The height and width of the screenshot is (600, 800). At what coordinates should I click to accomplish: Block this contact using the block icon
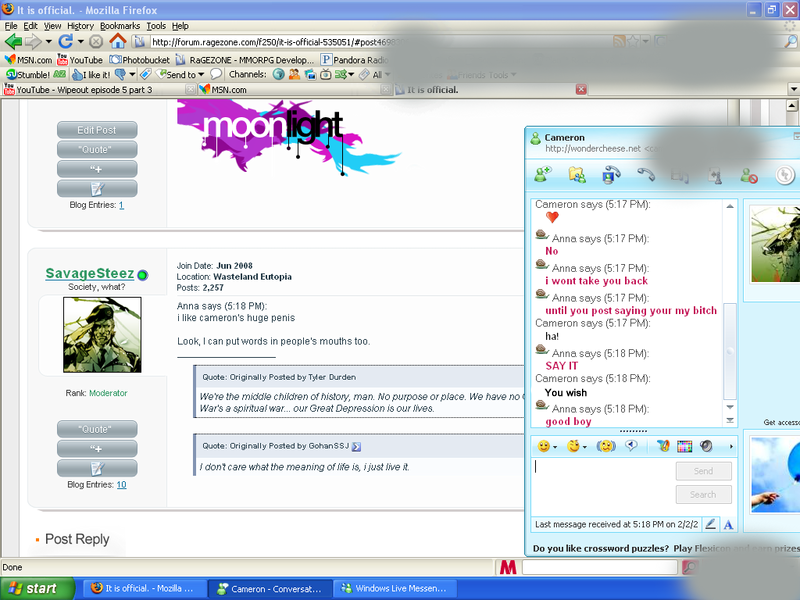coord(749,175)
